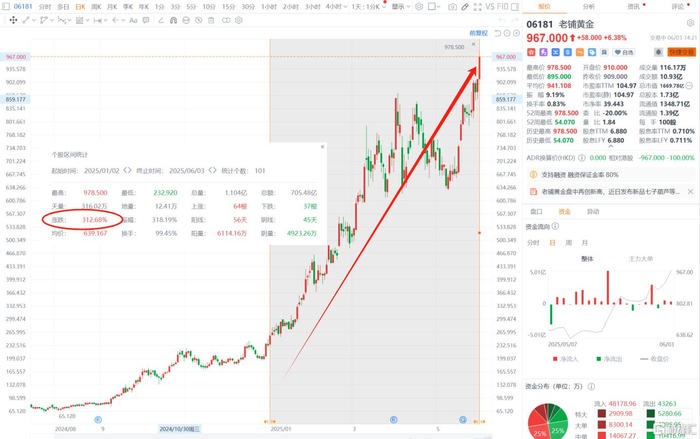Open the 老铺黄金 news headline link
The image size is (700, 439).
pos(610,192)
